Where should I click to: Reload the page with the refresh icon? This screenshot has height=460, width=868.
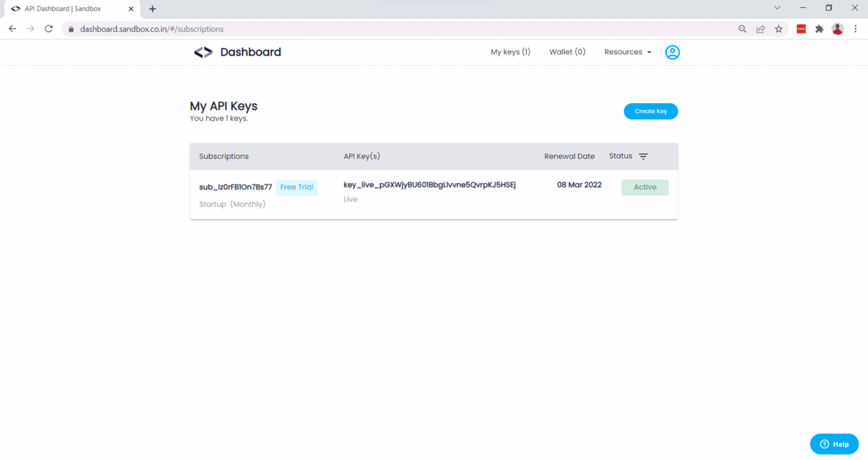coord(48,29)
